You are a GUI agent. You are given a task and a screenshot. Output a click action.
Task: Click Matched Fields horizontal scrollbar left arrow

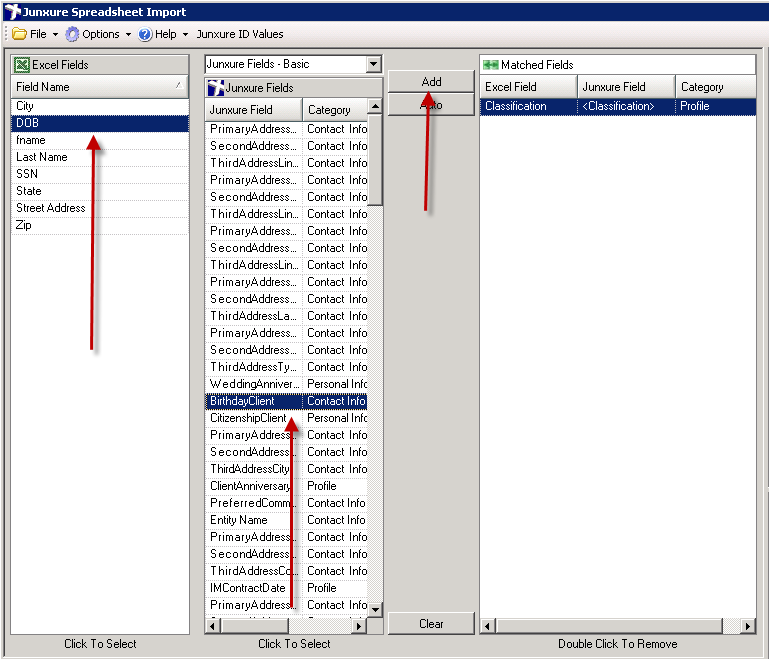488,626
